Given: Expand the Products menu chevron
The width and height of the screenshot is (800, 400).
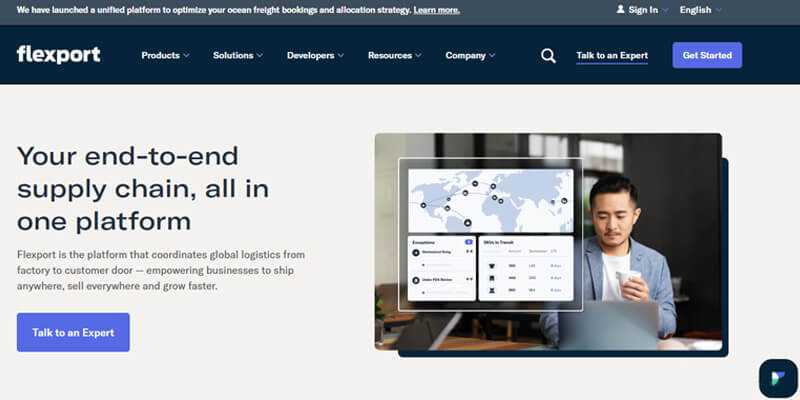Looking at the screenshot, I should point(186,56).
